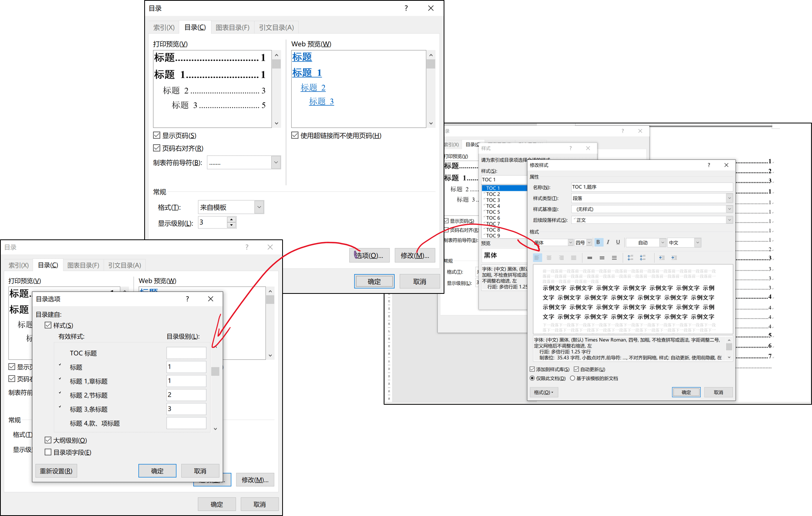812x516 pixels.
Task: Click help icon in the 修改样式 dialog
Action: point(709,165)
